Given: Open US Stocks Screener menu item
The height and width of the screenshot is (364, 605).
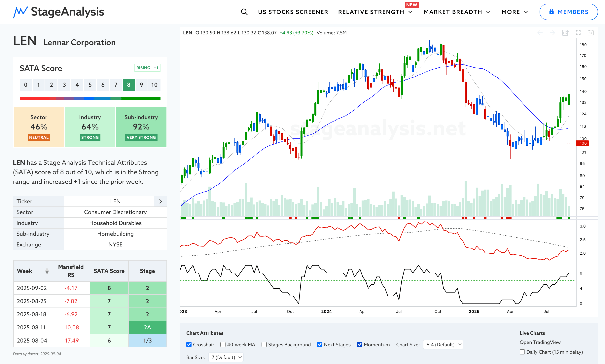Looking at the screenshot, I should (x=293, y=12).
